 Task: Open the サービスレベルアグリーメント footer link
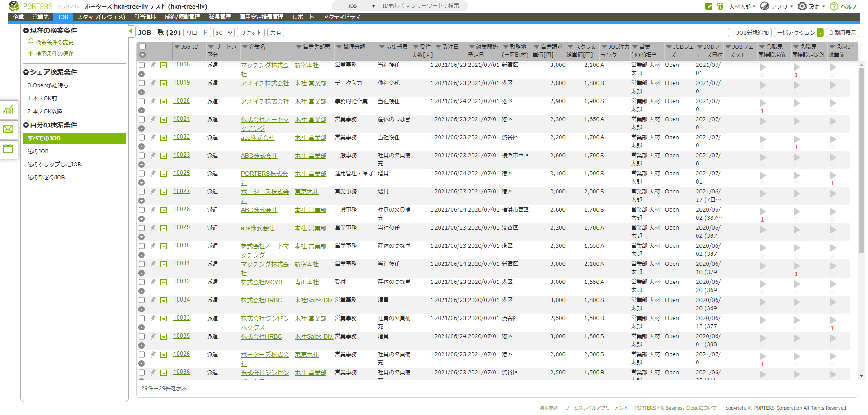[x=596, y=408]
